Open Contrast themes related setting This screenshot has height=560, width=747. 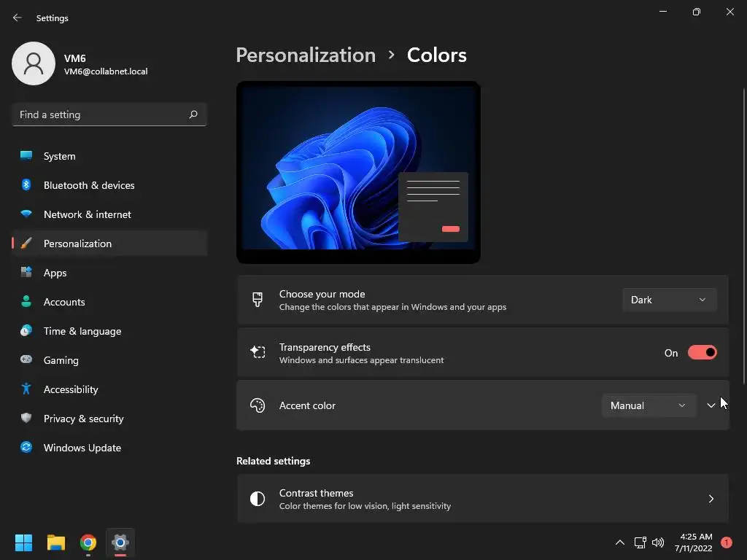coord(483,499)
